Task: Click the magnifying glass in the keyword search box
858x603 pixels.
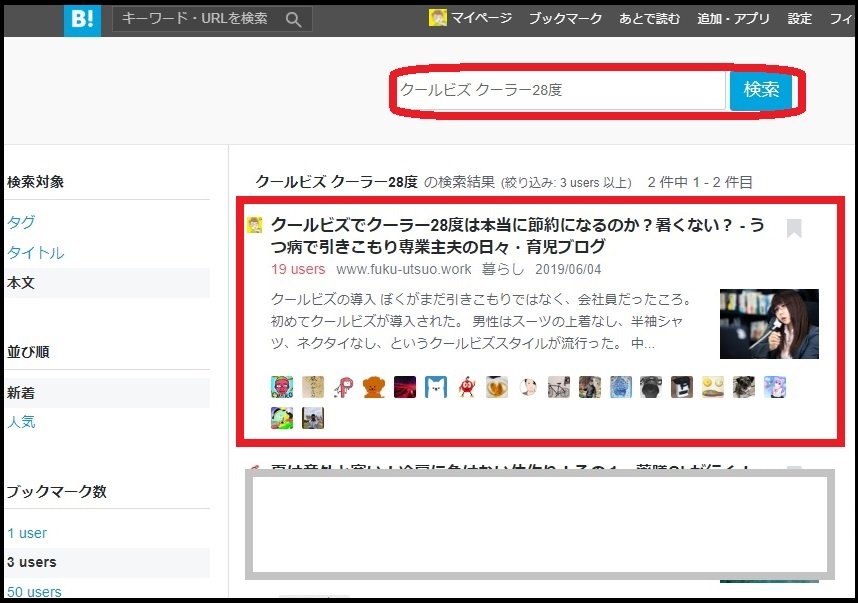Action: click(x=292, y=18)
